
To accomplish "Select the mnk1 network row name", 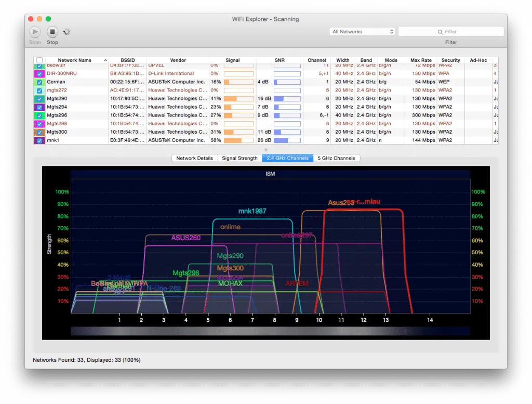I will (53, 140).
